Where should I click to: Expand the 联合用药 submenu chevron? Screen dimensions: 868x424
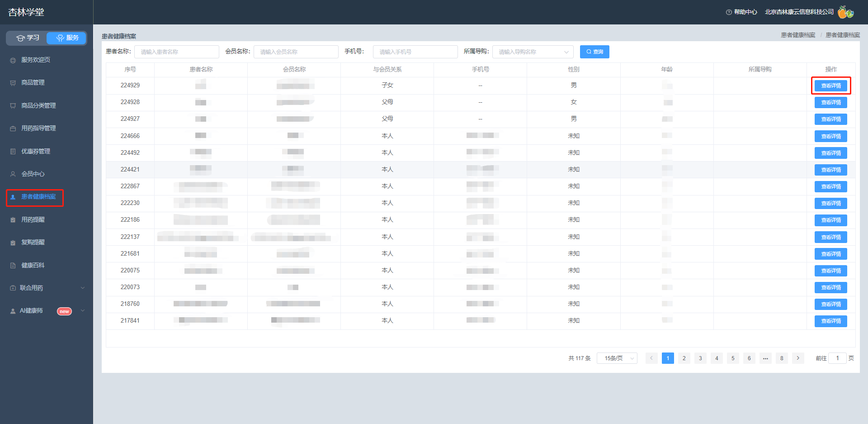point(83,288)
